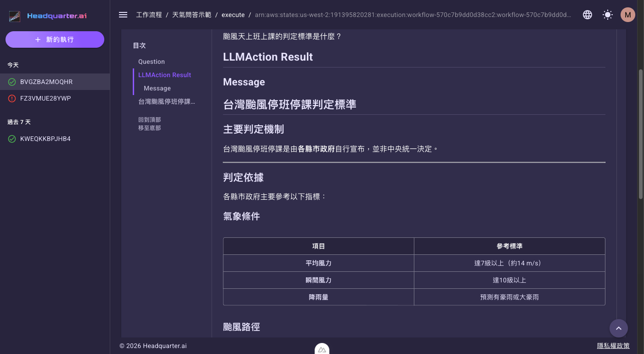Open the hamburger navigation menu
This screenshot has height=354, width=644.
(123, 15)
